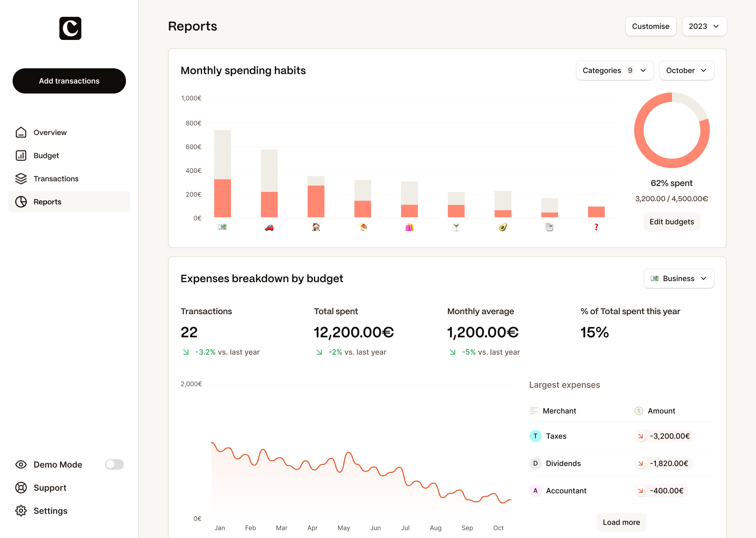Click the avocado category icon
The height and width of the screenshot is (538, 756).
point(503,227)
